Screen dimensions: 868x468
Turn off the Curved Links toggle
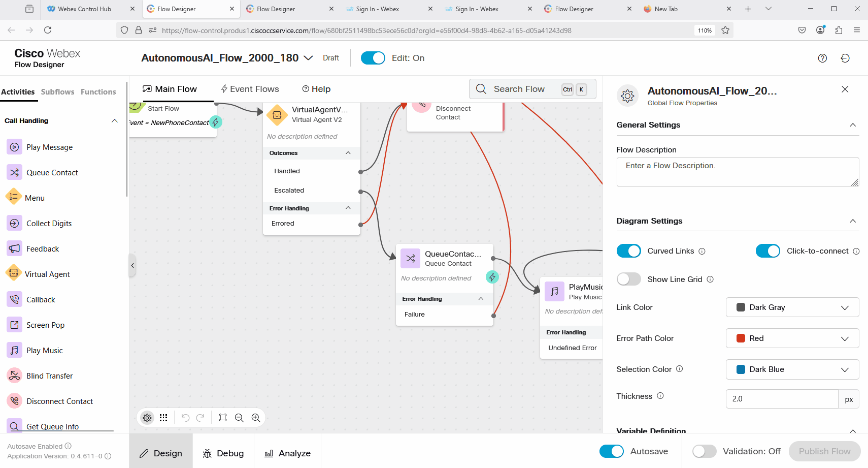(628, 251)
